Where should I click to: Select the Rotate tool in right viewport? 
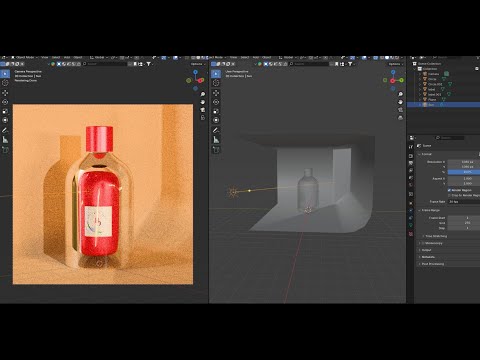click(216, 102)
